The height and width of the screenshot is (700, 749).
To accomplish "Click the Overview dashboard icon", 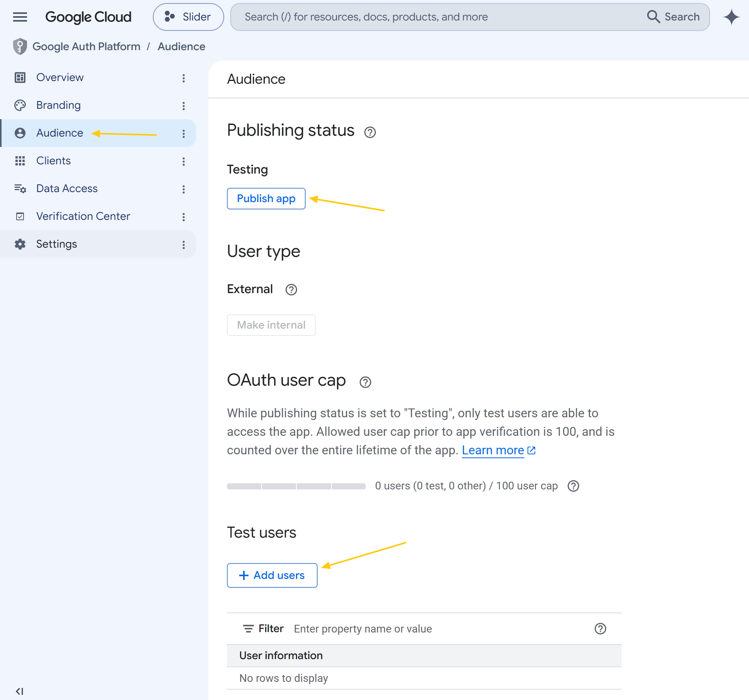I will tap(20, 78).
